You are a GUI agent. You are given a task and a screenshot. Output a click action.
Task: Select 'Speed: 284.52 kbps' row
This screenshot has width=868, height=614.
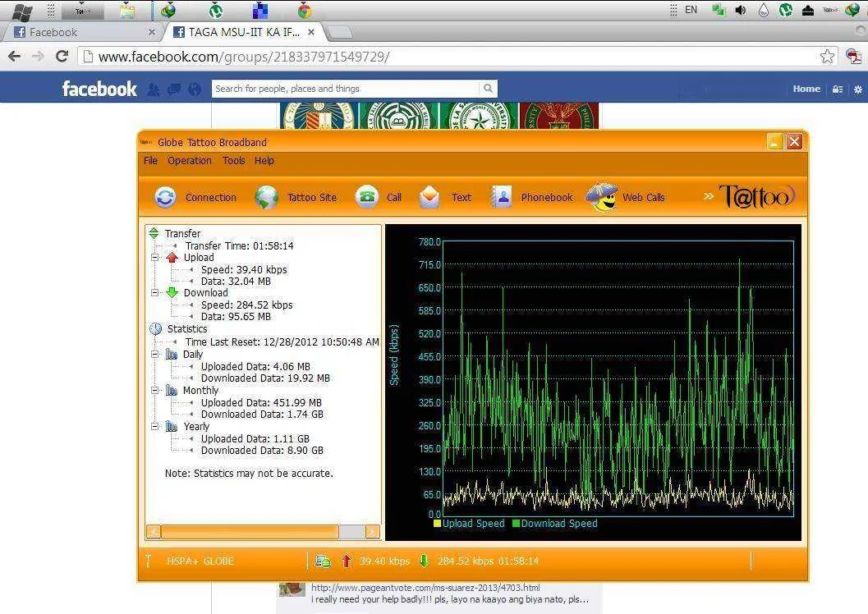click(247, 305)
